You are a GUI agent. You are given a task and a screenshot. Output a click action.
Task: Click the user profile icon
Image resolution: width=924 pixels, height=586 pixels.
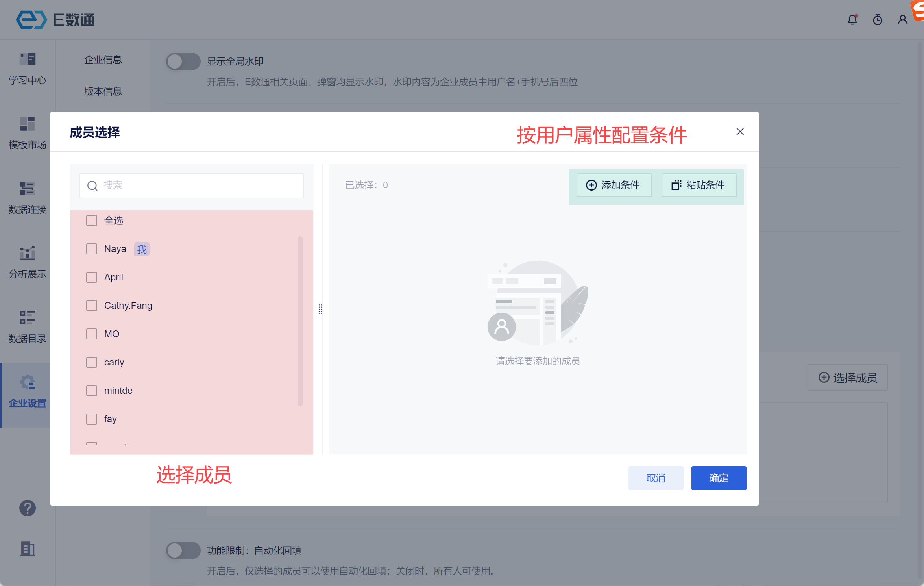click(x=902, y=20)
